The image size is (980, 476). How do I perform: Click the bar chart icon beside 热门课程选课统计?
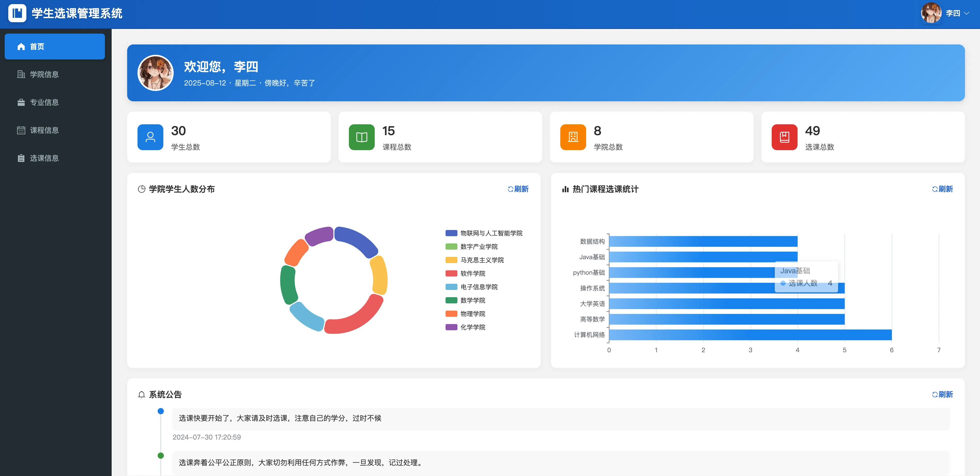[x=565, y=189]
